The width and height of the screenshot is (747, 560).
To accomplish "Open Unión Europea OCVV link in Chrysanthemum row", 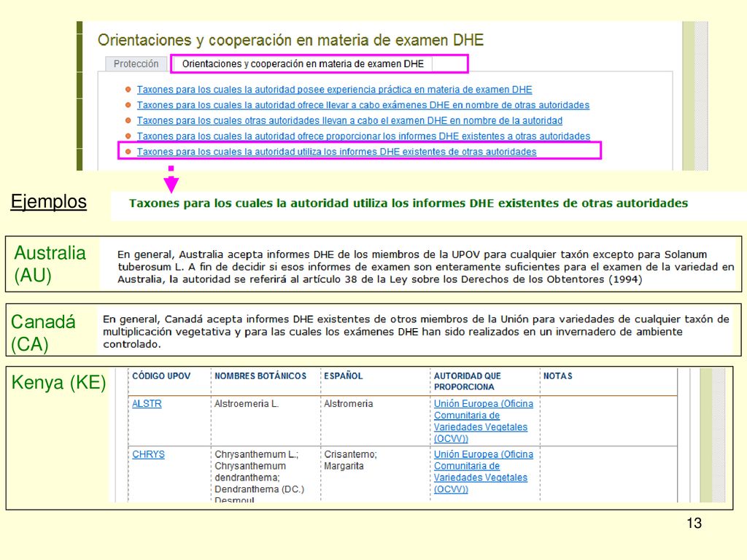I will point(483,472).
